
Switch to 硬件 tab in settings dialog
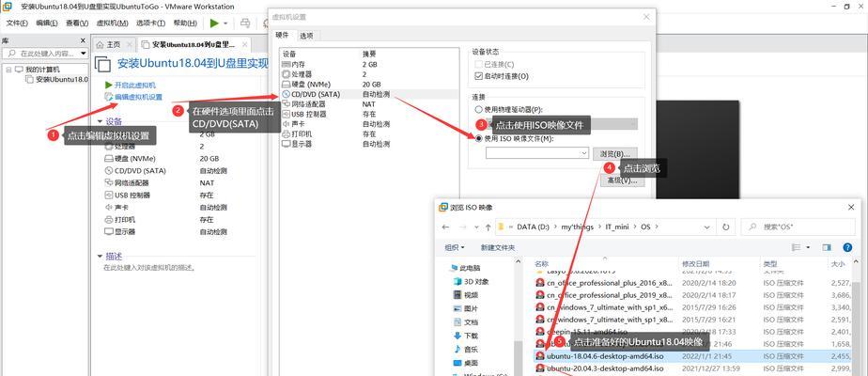pyautogui.click(x=283, y=35)
